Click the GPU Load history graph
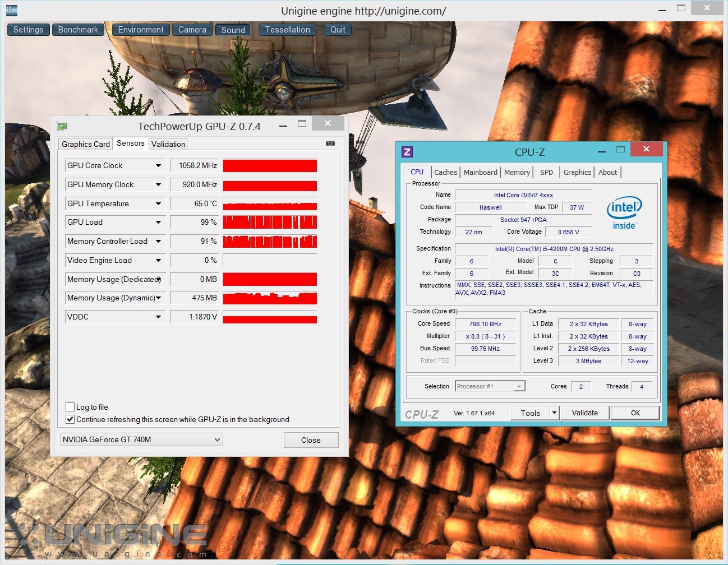This screenshot has width=728, height=565. click(270, 222)
